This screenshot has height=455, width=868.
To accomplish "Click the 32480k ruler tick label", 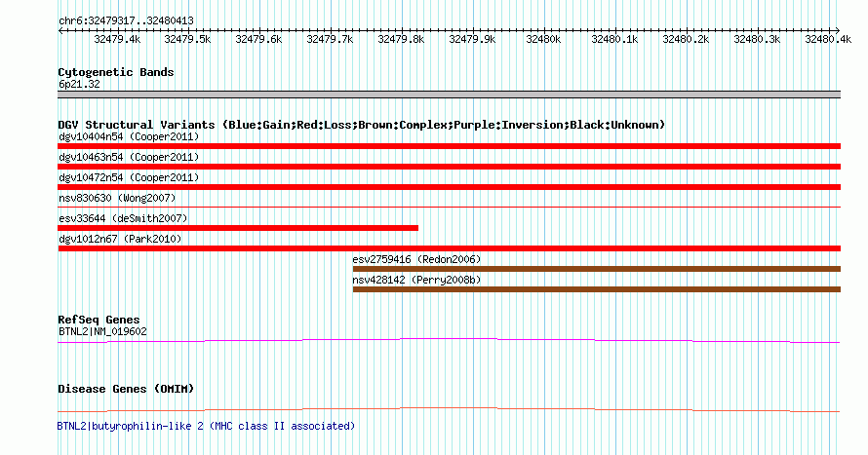I will pos(543,39).
